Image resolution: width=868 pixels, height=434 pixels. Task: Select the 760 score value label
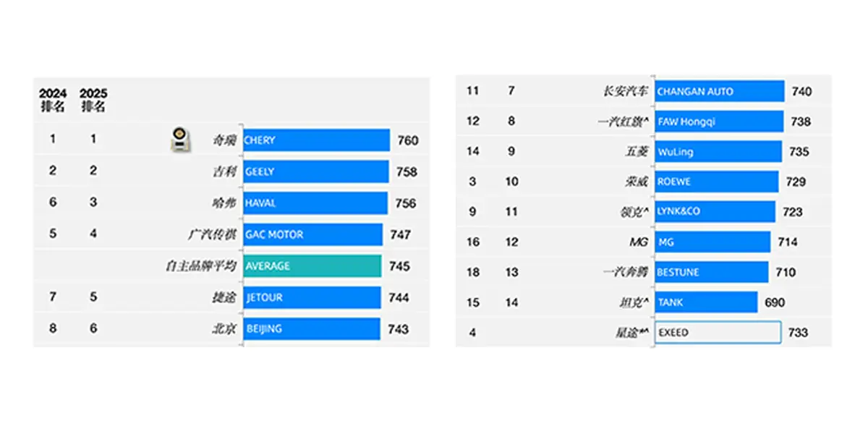pos(408,140)
